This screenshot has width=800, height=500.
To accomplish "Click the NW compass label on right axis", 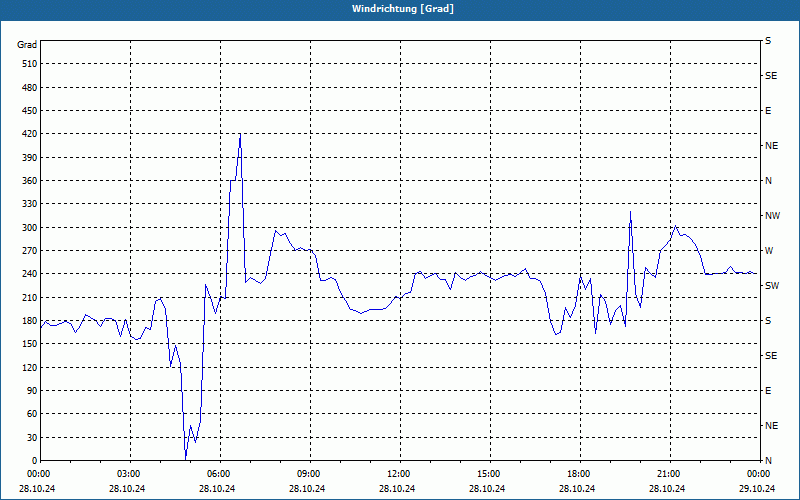I will point(772,216).
